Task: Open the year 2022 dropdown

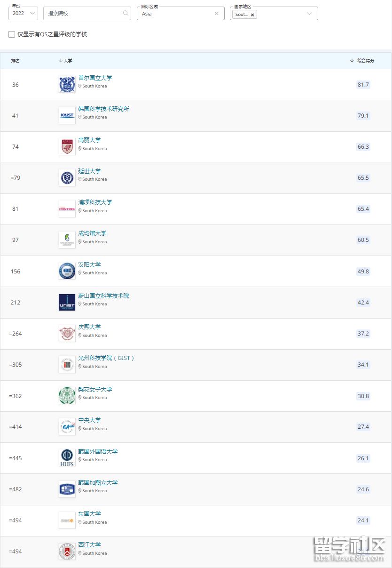Action: (23, 13)
